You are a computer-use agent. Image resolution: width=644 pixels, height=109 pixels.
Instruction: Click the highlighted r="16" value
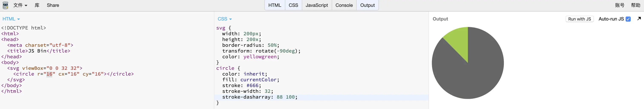(49, 74)
